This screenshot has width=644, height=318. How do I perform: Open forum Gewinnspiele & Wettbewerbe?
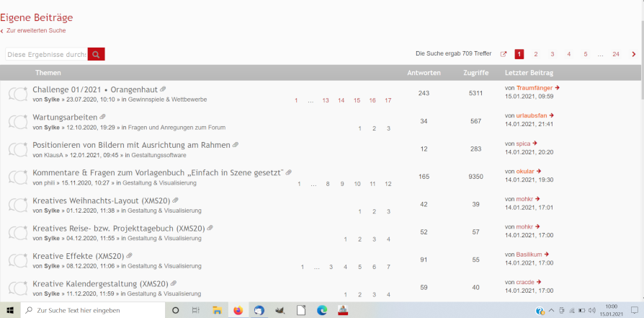click(168, 100)
